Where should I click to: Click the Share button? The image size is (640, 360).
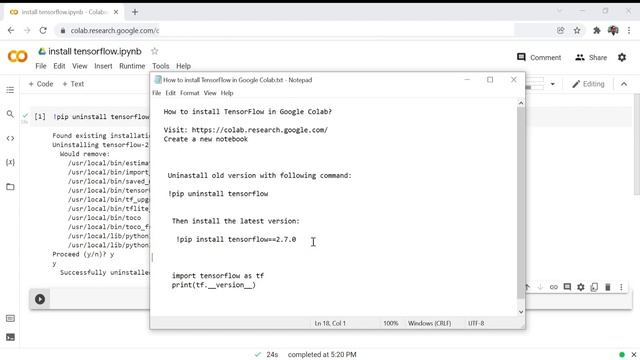pos(591,58)
